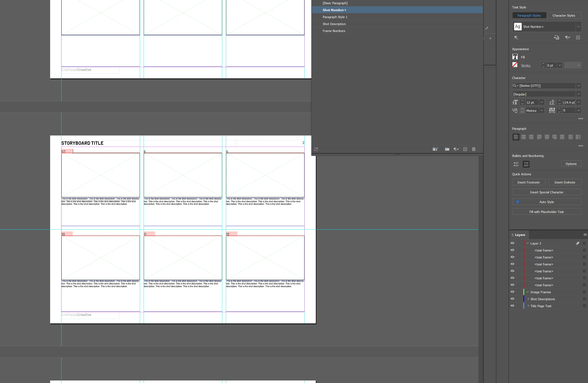The height and width of the screenshot is (383, 588).
Task: Select Shot Description paragraph style
Action: tap(334, 24)
